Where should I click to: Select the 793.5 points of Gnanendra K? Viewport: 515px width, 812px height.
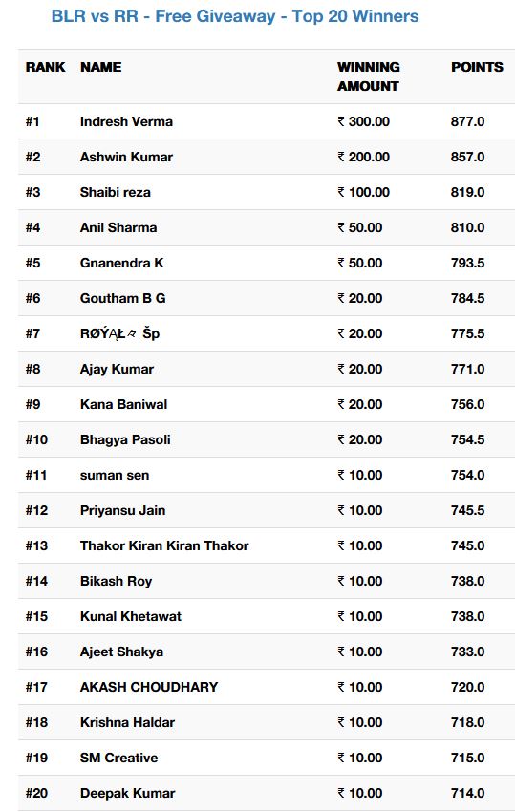(468, 263)
